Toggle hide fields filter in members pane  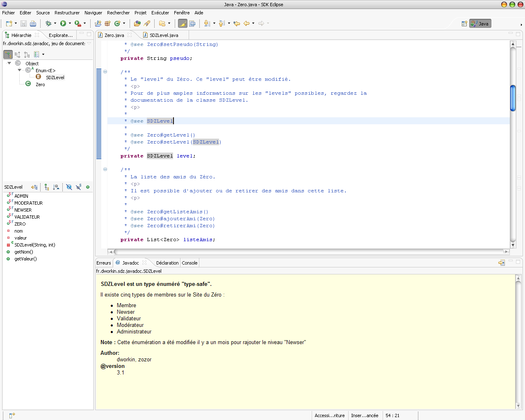click(x=69, y=187)
